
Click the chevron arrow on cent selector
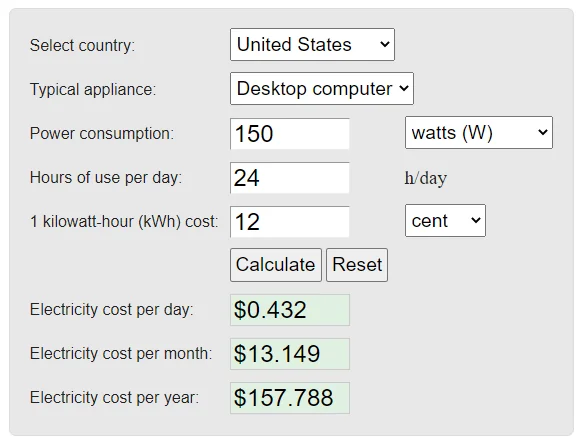(476, 220)
